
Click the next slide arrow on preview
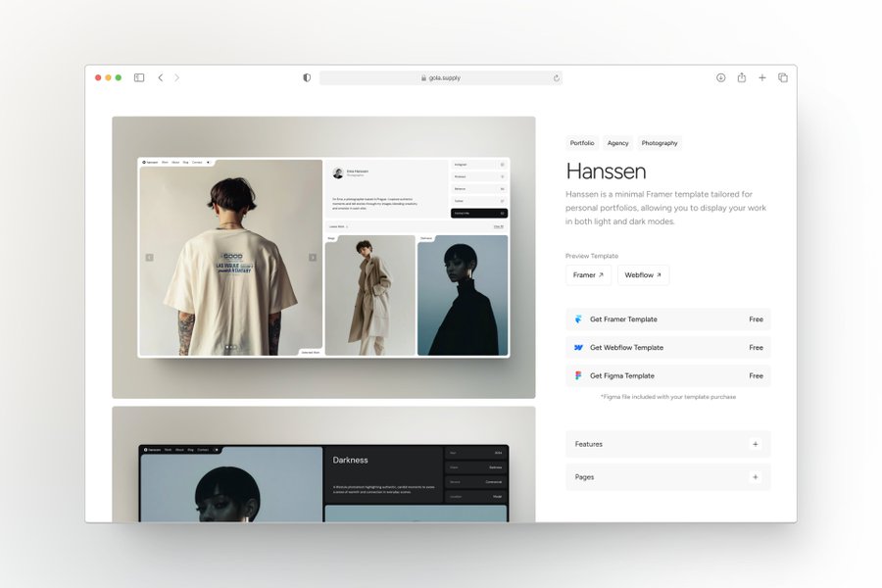(x=313, y=257)
